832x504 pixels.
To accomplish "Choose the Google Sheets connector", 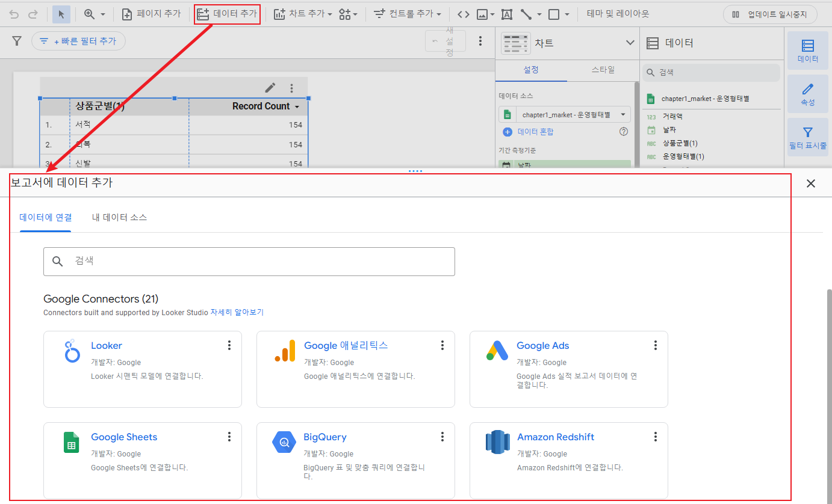I will [143, 461].
